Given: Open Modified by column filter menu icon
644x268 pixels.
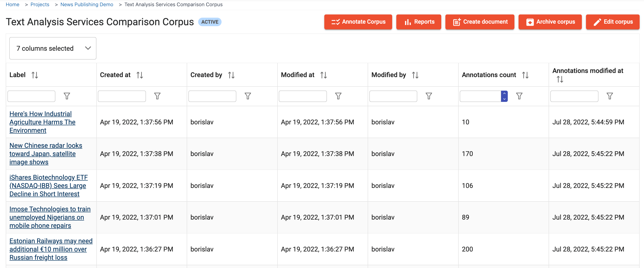Looking at the screenshot, I should click(428, 96).
